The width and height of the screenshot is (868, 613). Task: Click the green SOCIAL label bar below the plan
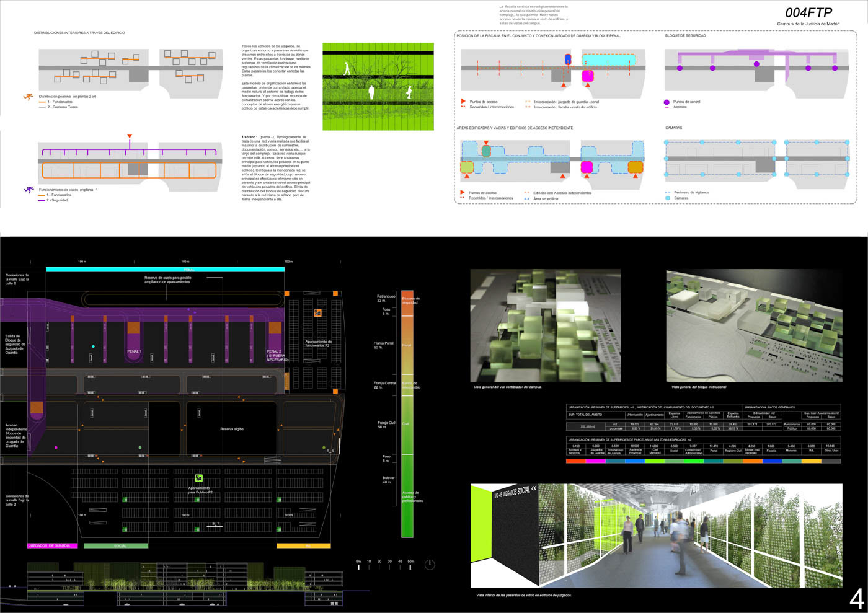[116, 546]
